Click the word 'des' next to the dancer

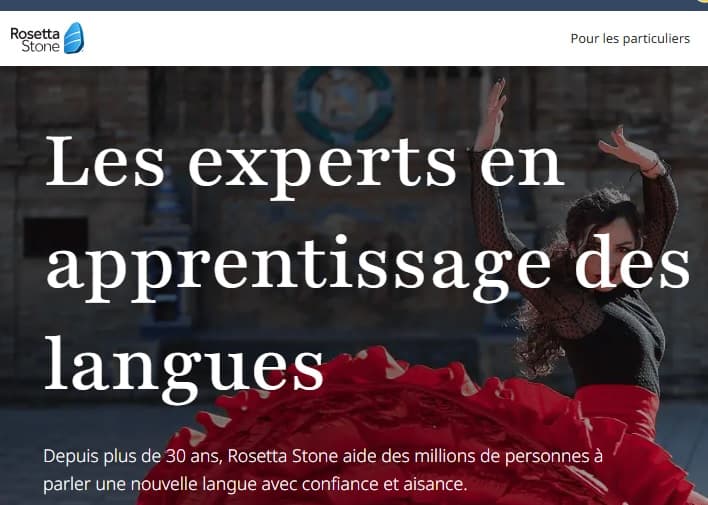(633, 262)
